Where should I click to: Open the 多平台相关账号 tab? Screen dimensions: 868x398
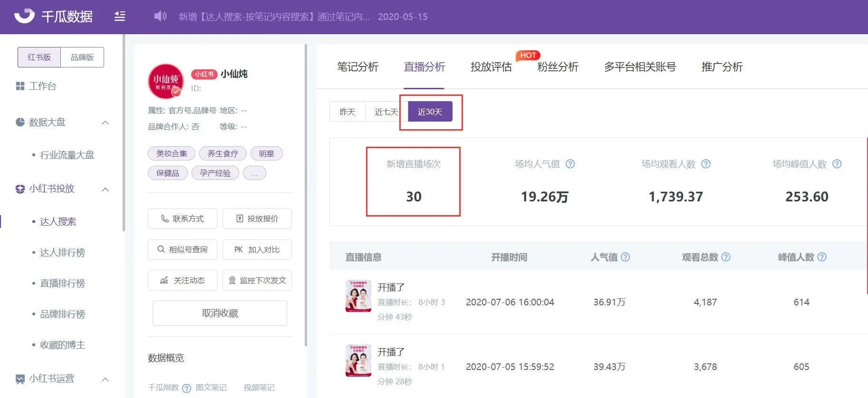tap(640, 67)
